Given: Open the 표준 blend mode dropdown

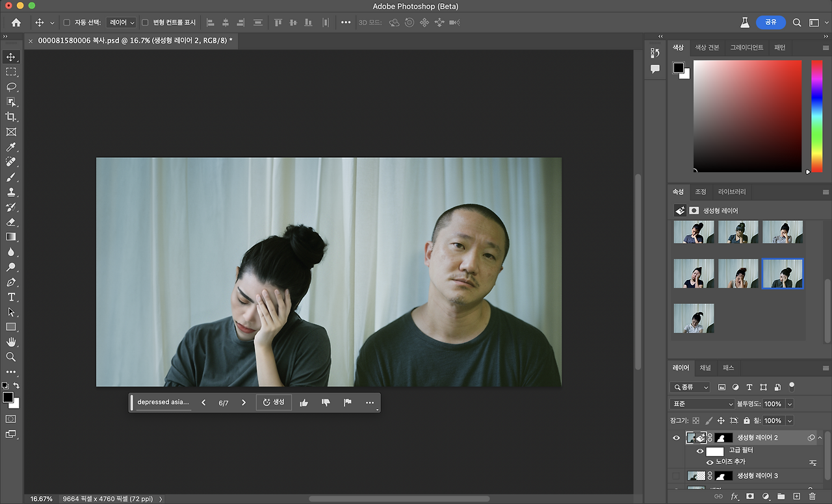Looking at the screenshot, I should (702, 404).
